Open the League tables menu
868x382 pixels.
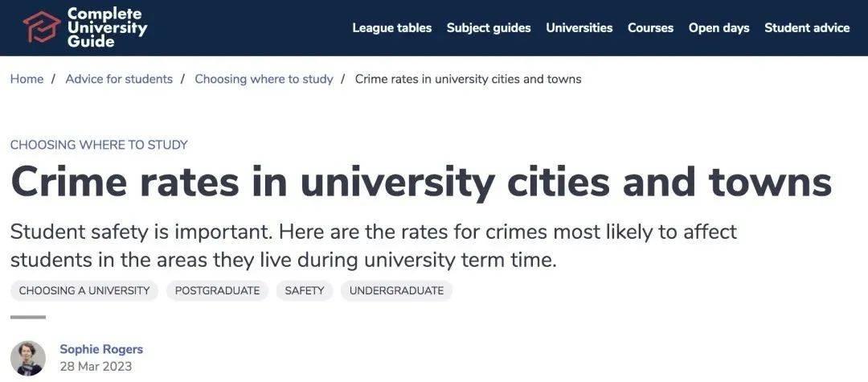pyautogui.click(x=392, y=27)
